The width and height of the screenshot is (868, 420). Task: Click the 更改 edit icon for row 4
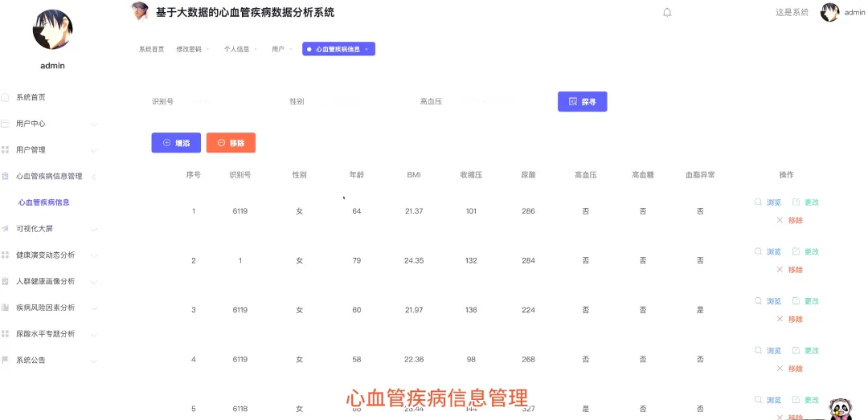click(796, 350)
